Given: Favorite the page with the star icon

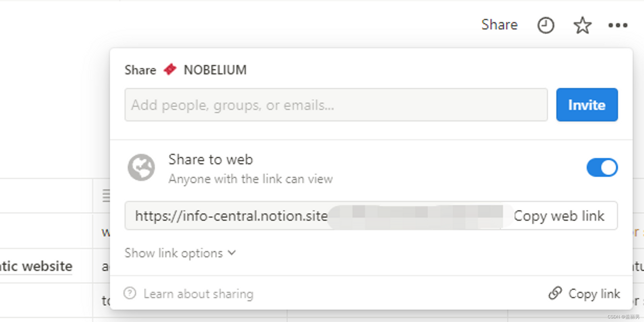Looking at the screenshot, I should coord(582,25).
